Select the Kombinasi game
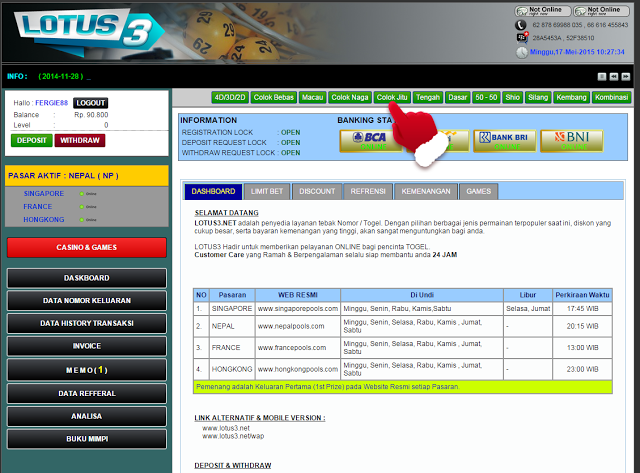Image resolution: width=640 pixels, height=473 pixels. point(611,98)
